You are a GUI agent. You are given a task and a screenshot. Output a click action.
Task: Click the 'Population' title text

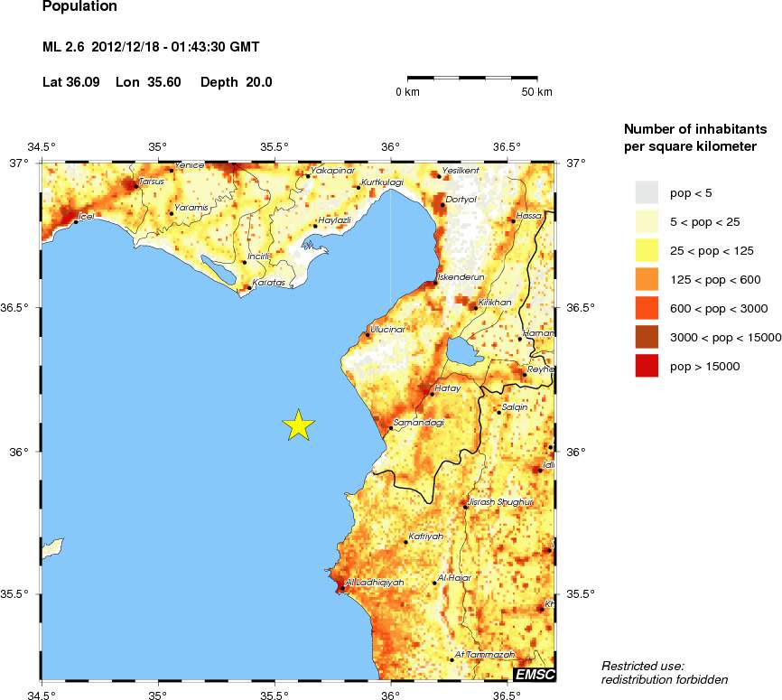point(79,7)
